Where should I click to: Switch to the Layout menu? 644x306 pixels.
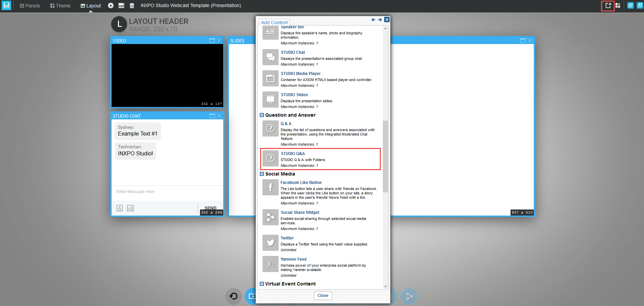click(x=91, y=6)
